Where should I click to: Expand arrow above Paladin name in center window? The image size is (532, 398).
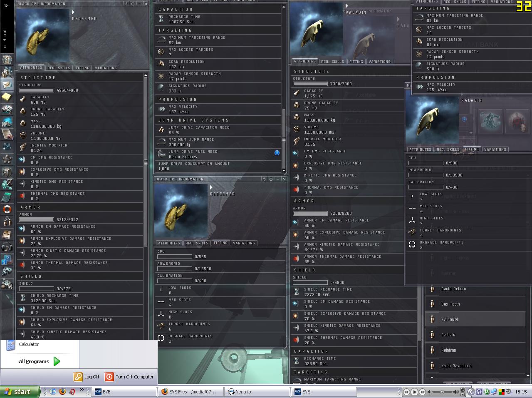tap(346, 6)
